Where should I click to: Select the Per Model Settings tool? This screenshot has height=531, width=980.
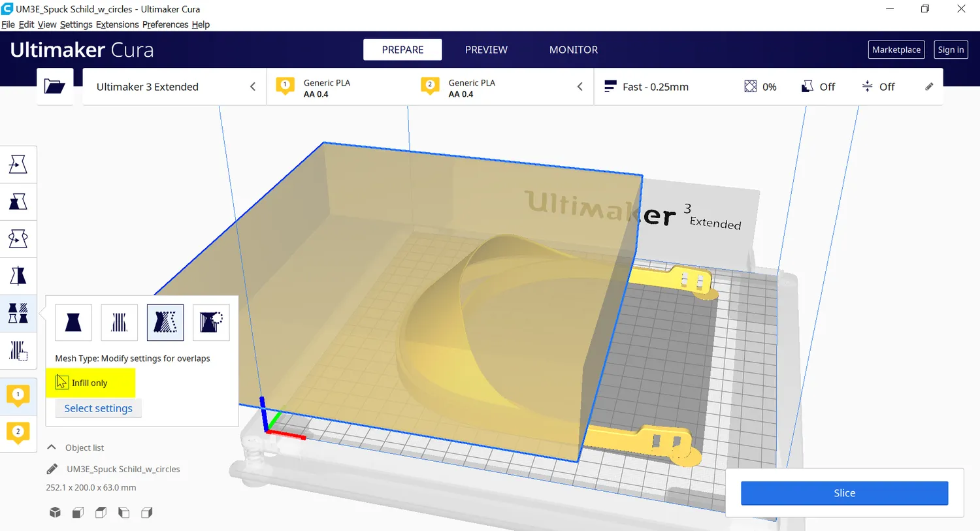[x=18, y=314]
